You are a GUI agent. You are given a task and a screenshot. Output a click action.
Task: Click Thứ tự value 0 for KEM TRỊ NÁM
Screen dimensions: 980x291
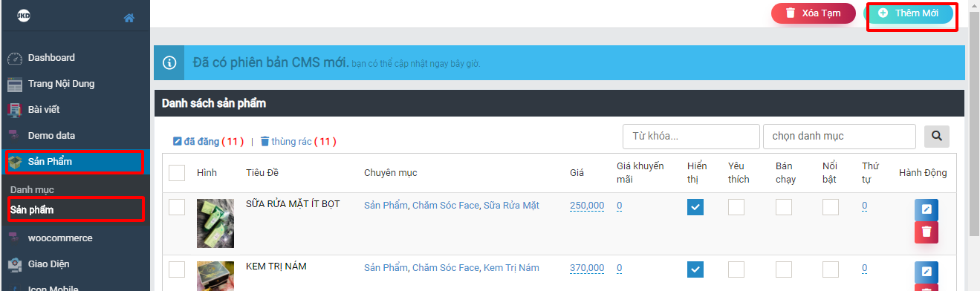pyautogui.click(x=865, y=268)
